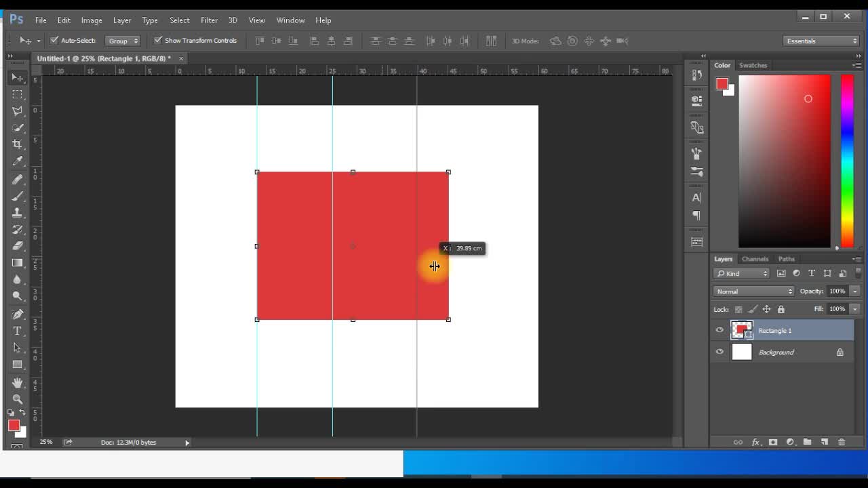
Task: Select the Eyedropper tool
Action: (x=18, y=161)
